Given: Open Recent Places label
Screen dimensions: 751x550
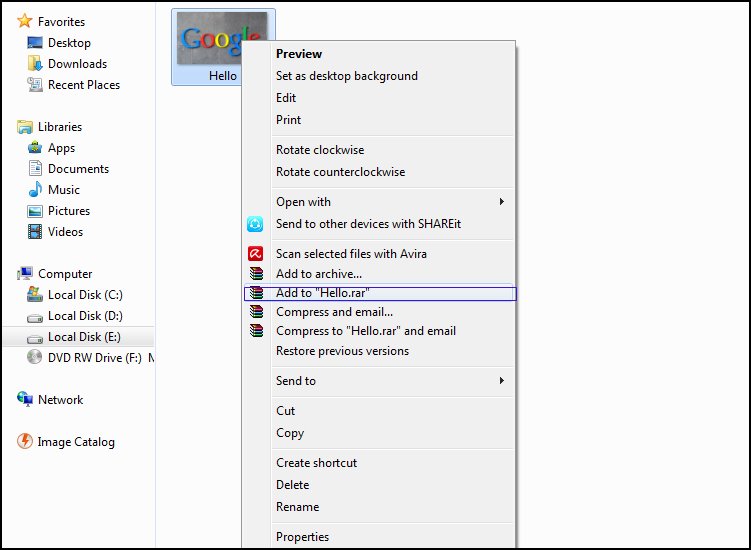Looking at the screenshot, I should [84, 85].
